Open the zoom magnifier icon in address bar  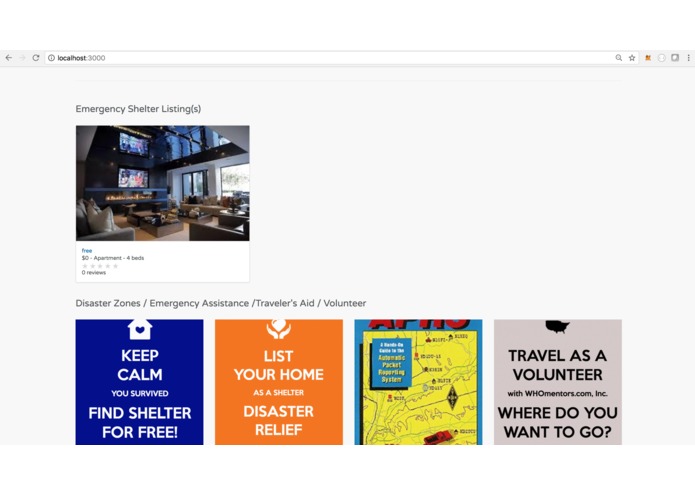[x=619, y=58]
